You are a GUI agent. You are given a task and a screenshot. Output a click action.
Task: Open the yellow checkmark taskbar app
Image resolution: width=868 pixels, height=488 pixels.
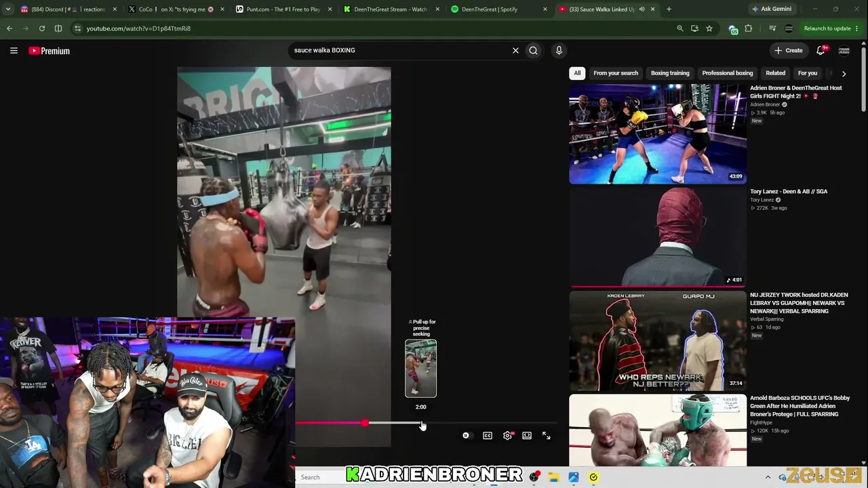point(593,477)
